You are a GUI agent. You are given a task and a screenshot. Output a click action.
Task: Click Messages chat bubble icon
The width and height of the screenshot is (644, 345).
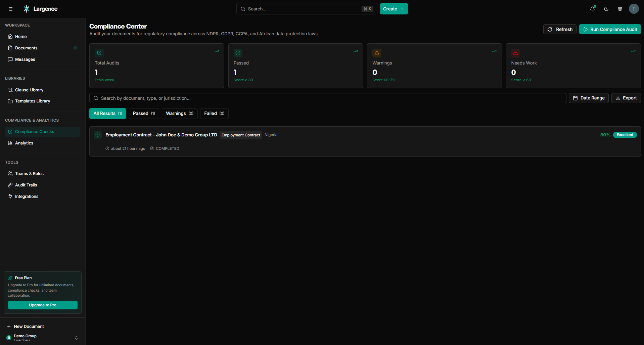(x=10, y=59)
